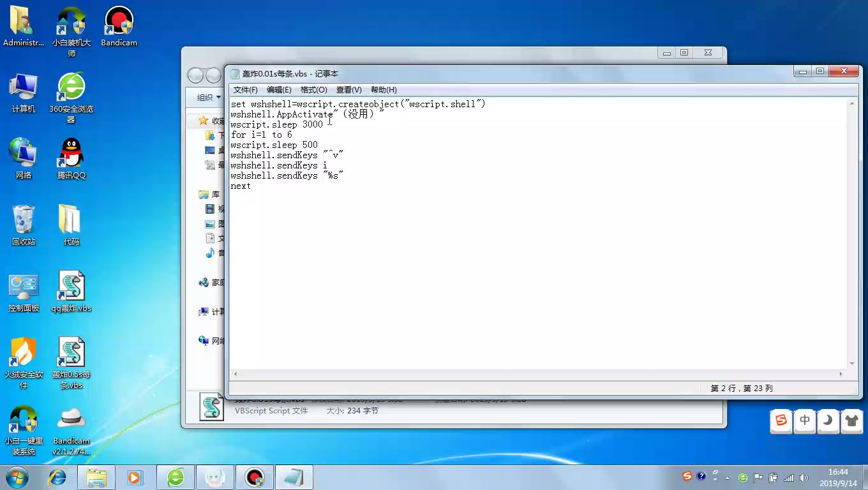Select Videos library icon in Explorer sidebar

[x=210, y=209]
